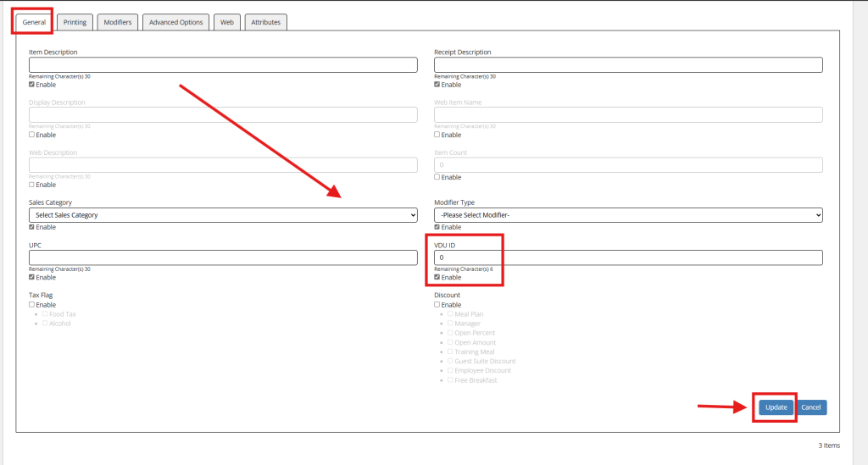Click the Cancel button
The height and width of the screenshot is (465, 868).
pyautogui.click(x=811, y=407)
